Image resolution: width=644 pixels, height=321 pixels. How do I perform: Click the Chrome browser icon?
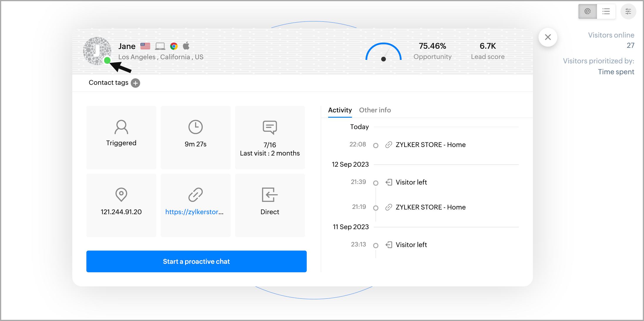coord(174,46)
